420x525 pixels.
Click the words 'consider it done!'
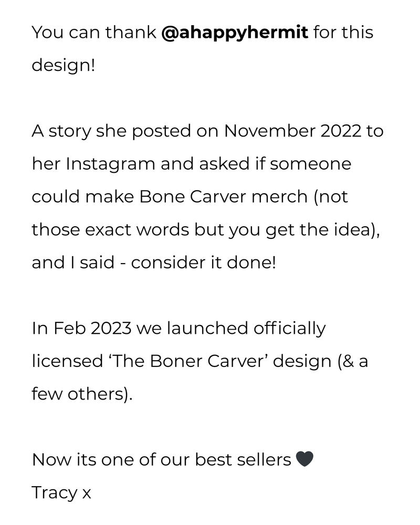coord(203,262)
